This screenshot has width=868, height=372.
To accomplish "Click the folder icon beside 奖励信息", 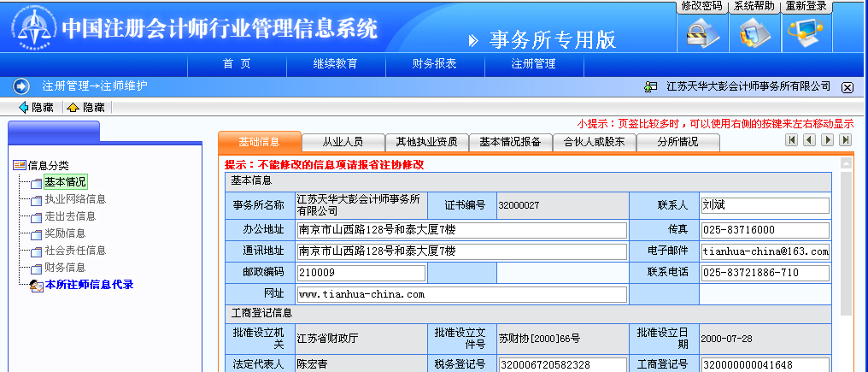I will pyautogui.click(x=37, y=234).
